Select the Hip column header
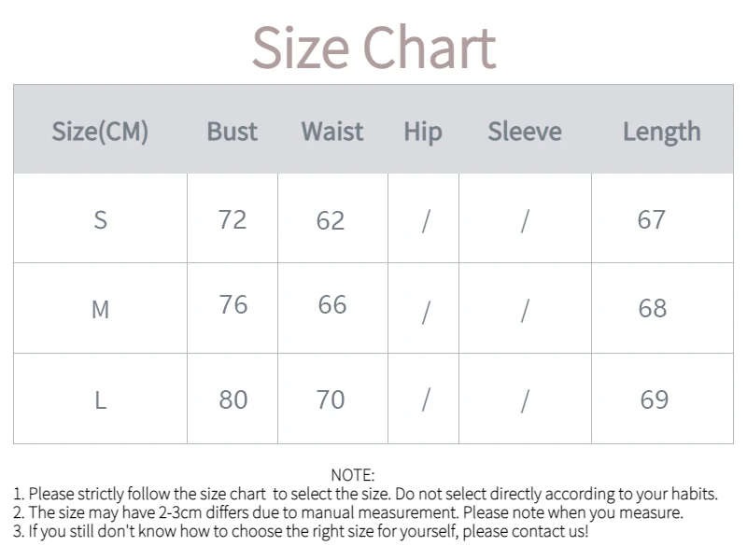 click(422, 132)
